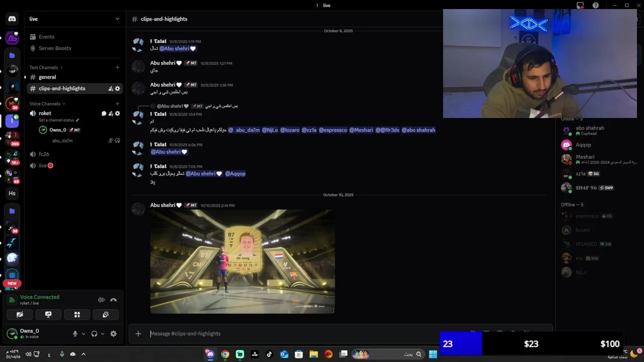Toggle system volume speaker icon
Viewport: 644px width, 362px height.
(x=28, y=354)
